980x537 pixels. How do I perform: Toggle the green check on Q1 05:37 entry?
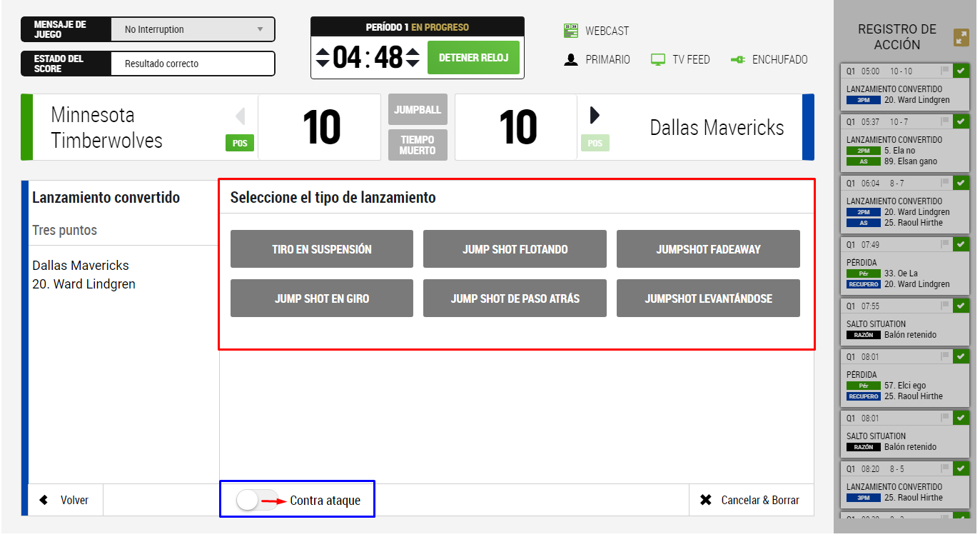coord(961,121)
